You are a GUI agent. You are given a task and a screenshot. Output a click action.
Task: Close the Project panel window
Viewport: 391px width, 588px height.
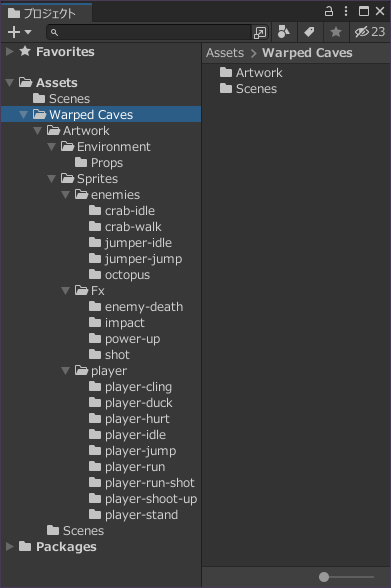380,11
